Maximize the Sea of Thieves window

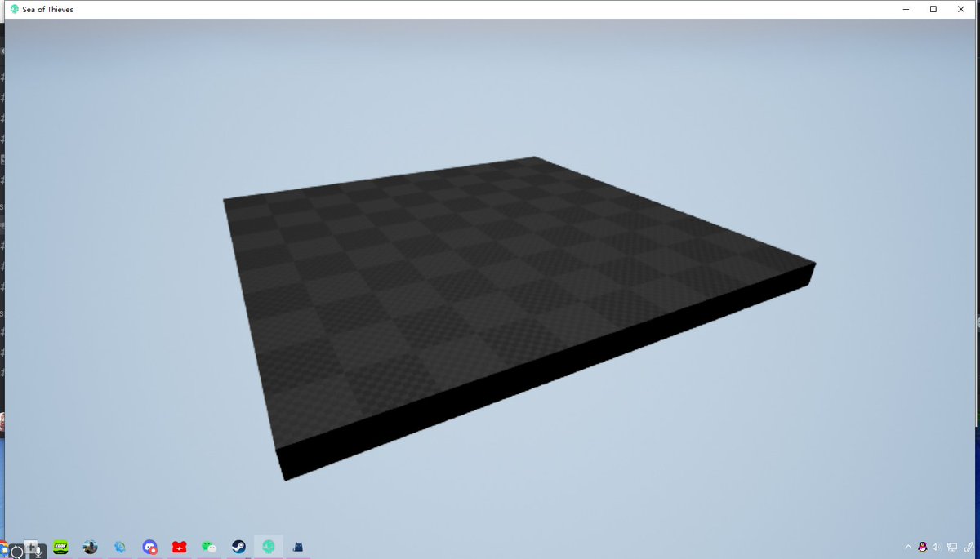tap(933, 9)
